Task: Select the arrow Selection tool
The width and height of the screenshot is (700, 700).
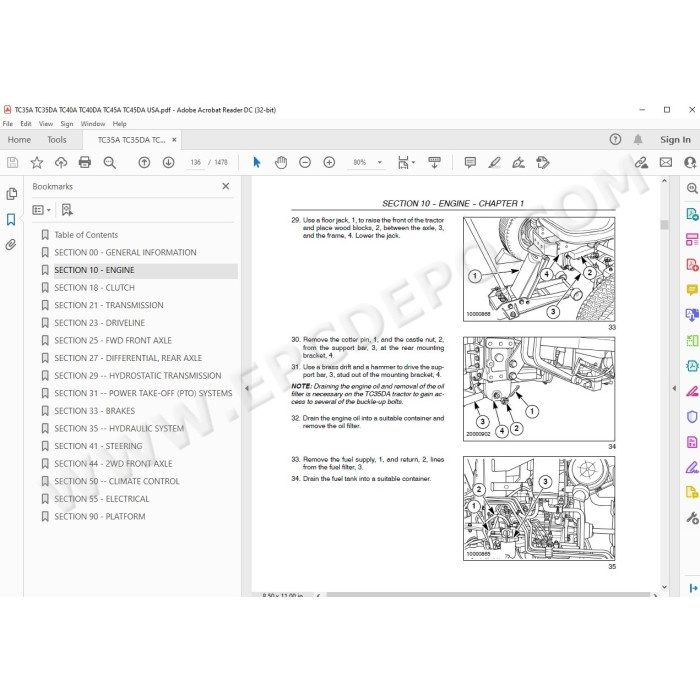Action: point(257,162)
